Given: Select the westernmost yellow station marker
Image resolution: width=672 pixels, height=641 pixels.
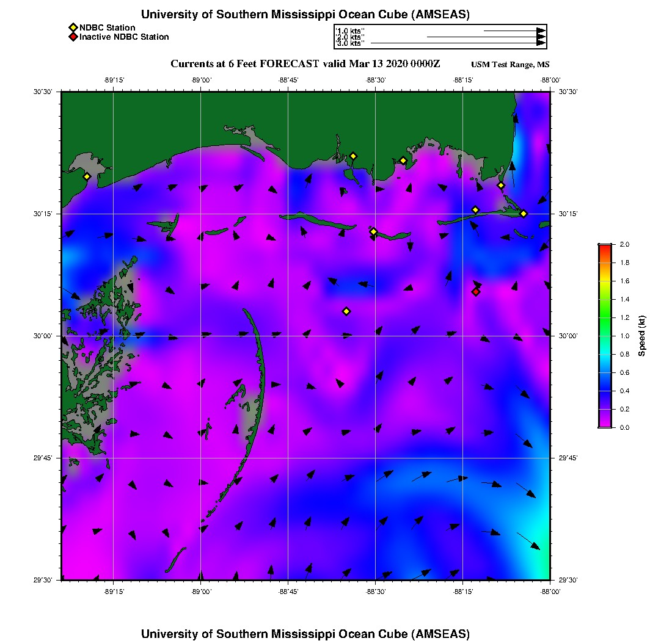Looking at the screenshot, I should click(x=87, y=176).
